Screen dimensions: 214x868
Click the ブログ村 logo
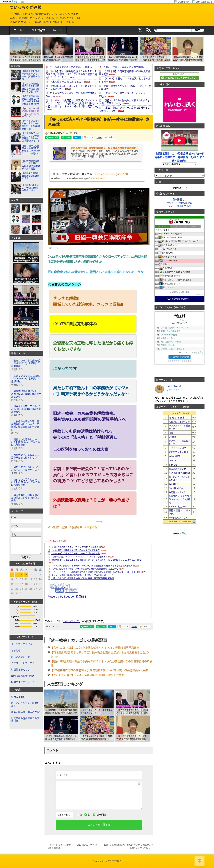[x=179, y=316]
